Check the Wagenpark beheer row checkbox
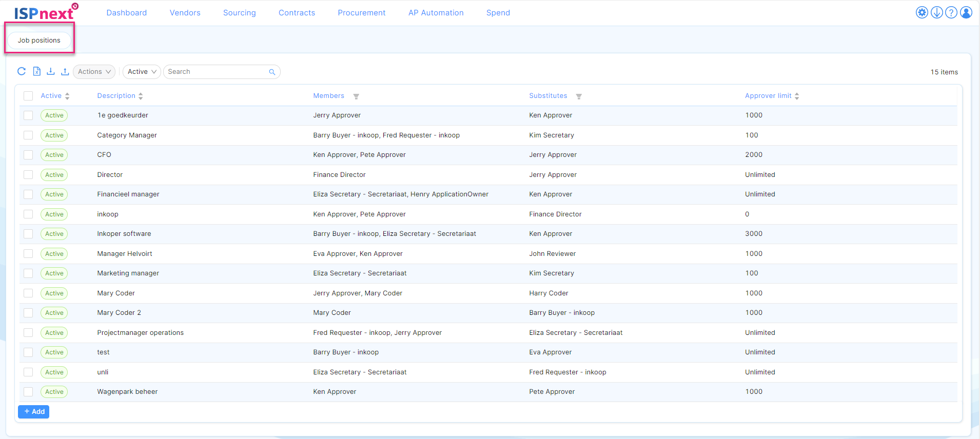 (28, 392)
